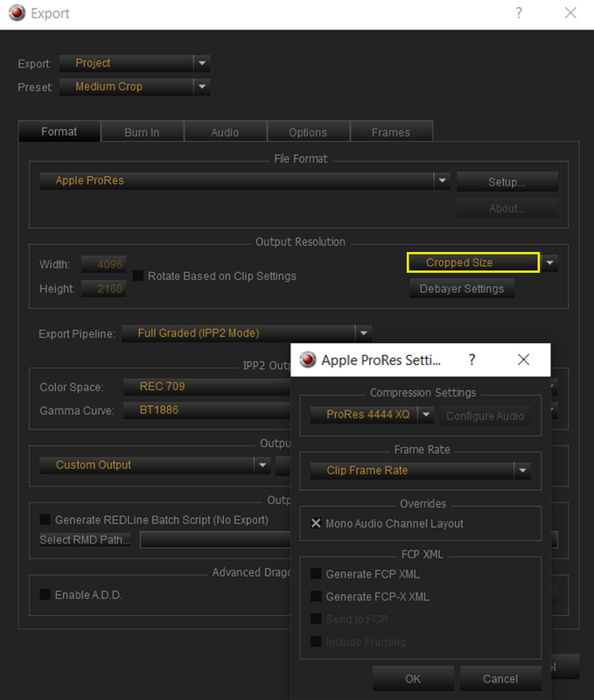Screen dimensions: 594x700
Task: Expand the Apple ProRes file format dropdown
Action: 245,181
